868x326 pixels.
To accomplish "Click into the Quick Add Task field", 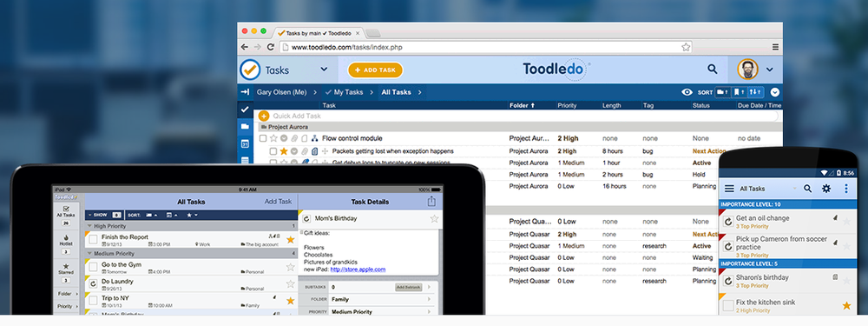I will pyautogui.click(x=520, y=116).
